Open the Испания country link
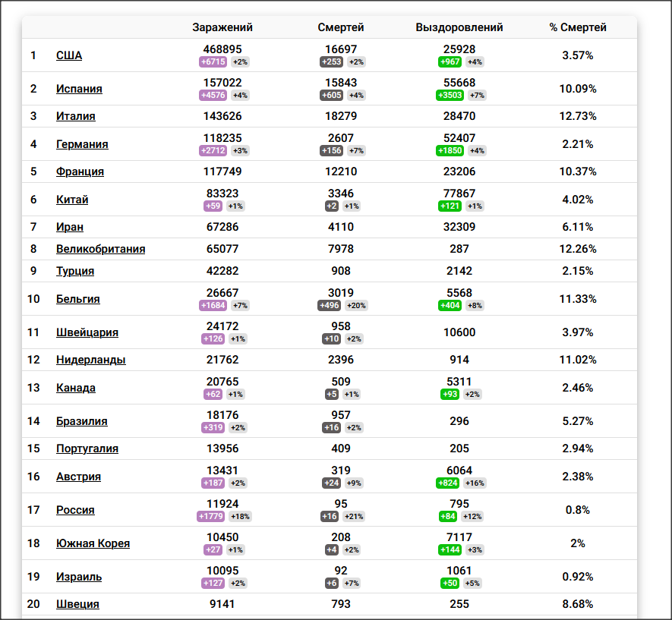The image size is (672, 620). click(x=79, y=89)
